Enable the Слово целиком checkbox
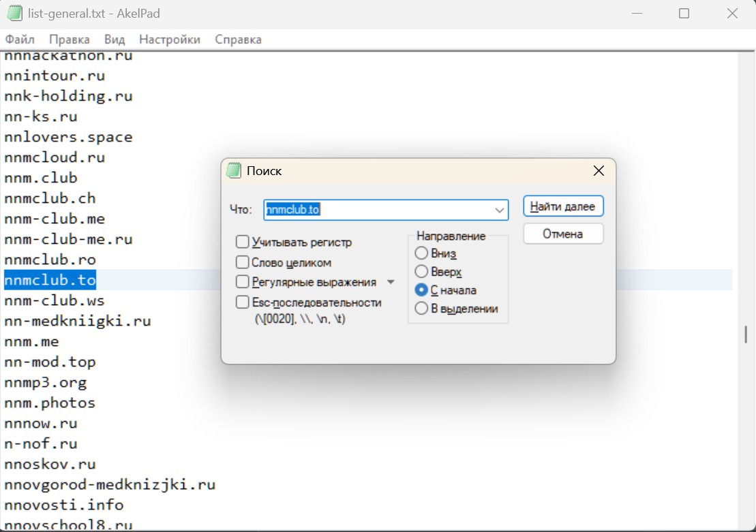Viewport: 756px width, 532px height. click(243, 262)
